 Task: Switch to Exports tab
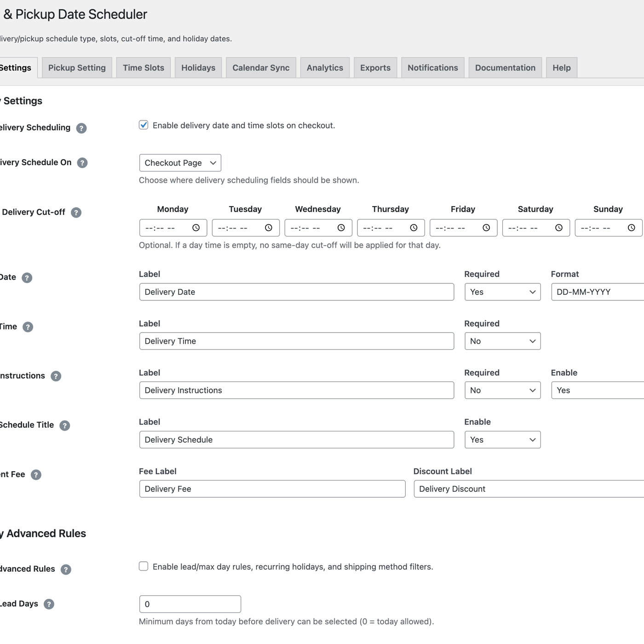375,68
